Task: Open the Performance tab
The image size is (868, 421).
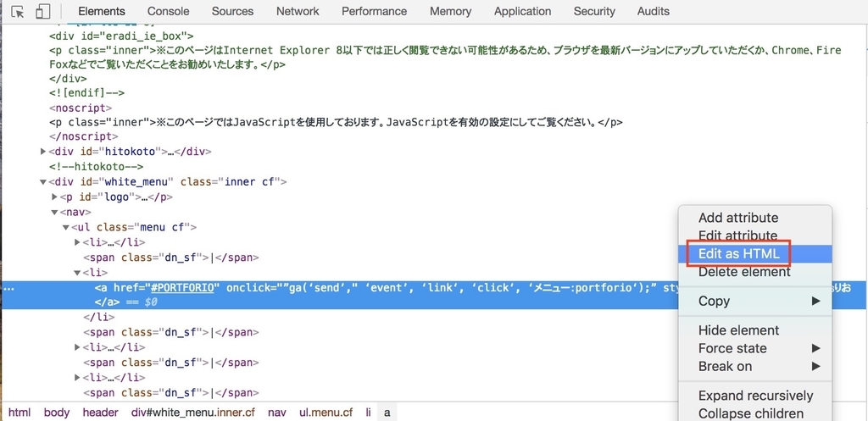Action: [374, 11]
